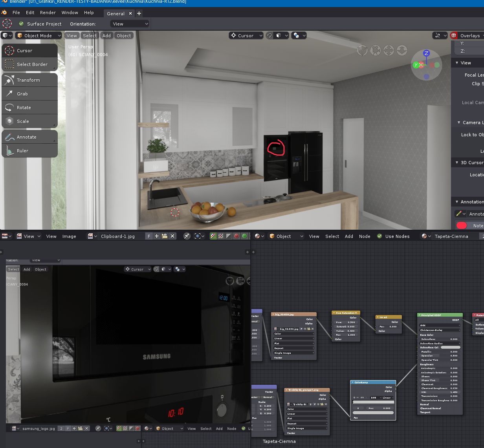The image size is (484, 448).
Task: Pick the Ruler tool
Action: click(x=30, y=151)
